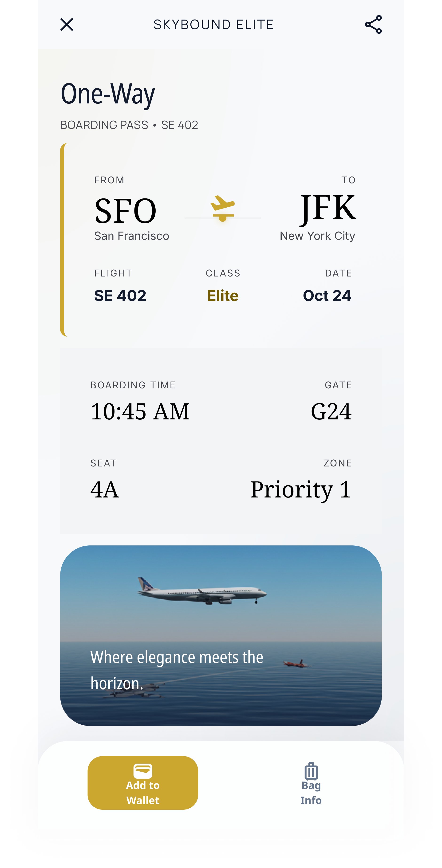
Task: Tap the One-Way heading
Action: coord(108,94)
